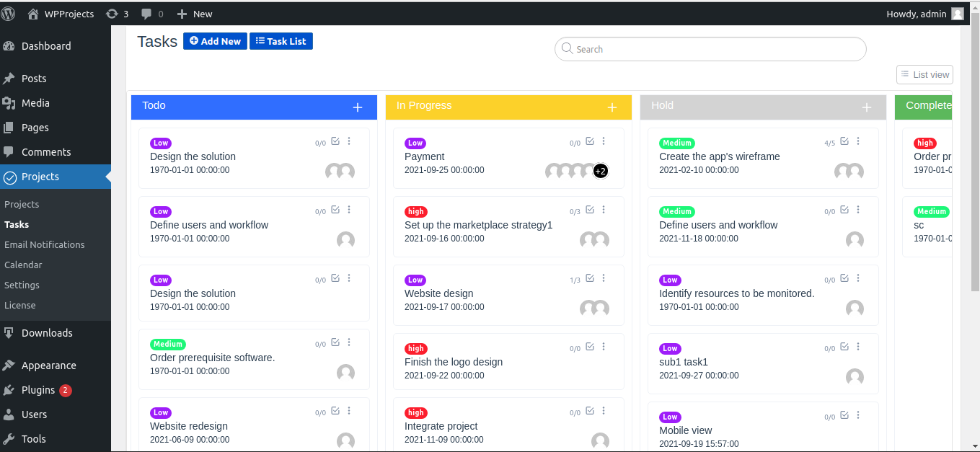
Task: Click the WordPress logo in admin bar
Action: point(9,14)
